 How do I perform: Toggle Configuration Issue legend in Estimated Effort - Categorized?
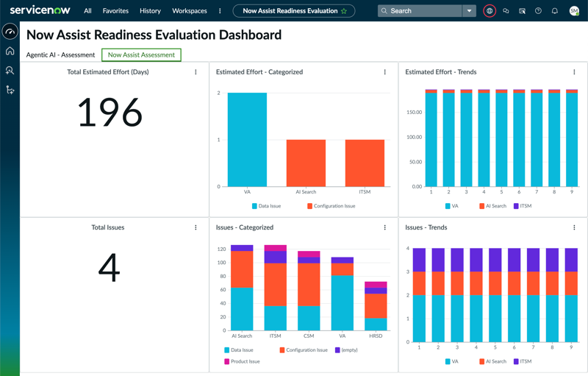click(331, 206)
